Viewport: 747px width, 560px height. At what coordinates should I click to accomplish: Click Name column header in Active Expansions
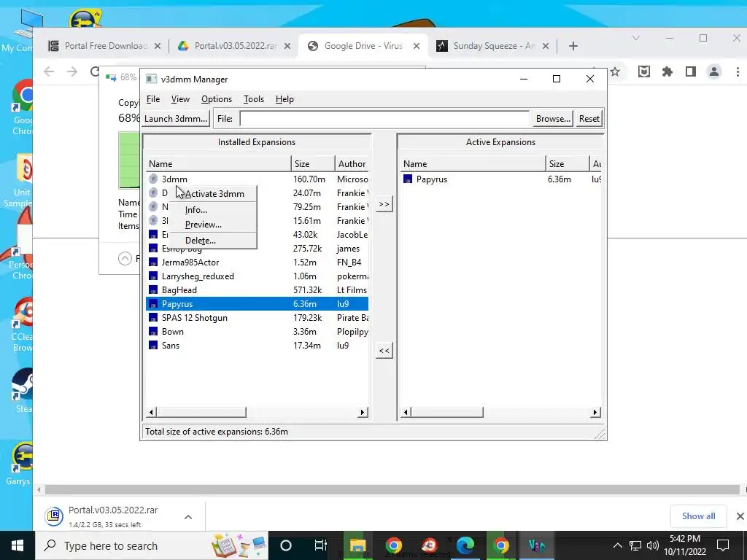click(473, 164)
